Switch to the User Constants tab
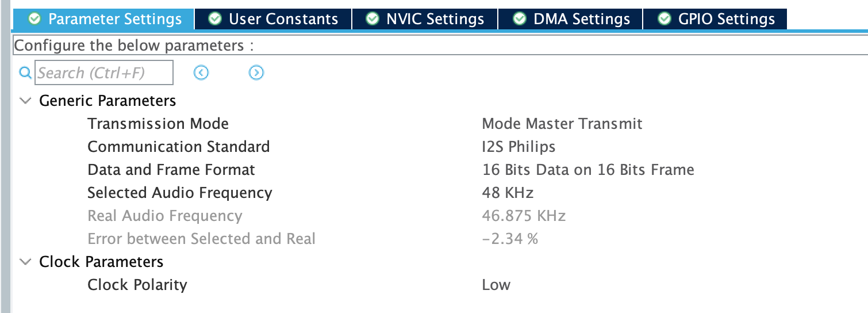 283,19
